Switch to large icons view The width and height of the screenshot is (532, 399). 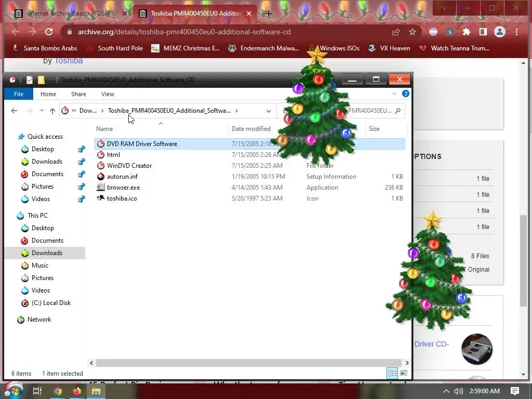coord(403,373)
